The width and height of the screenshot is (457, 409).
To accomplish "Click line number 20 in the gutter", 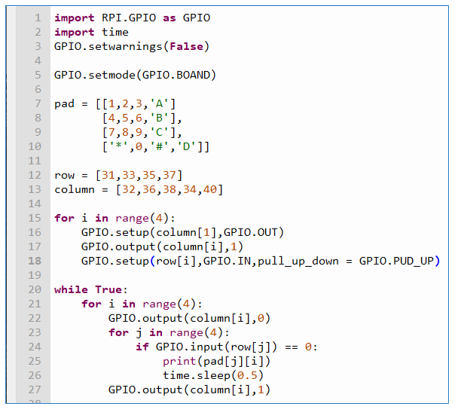I will coord(35,289).
